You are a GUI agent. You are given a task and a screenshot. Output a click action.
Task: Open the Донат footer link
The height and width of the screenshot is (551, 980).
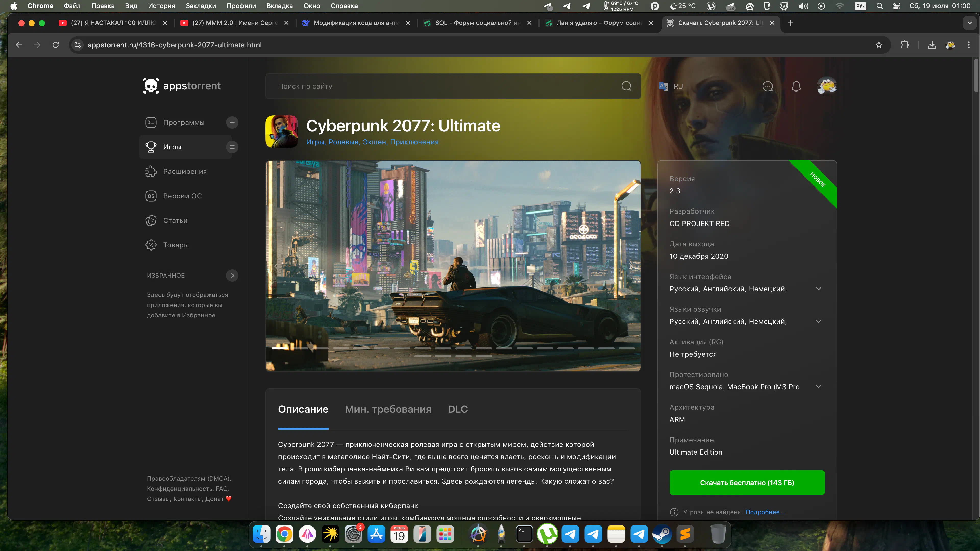click(219, 499)
